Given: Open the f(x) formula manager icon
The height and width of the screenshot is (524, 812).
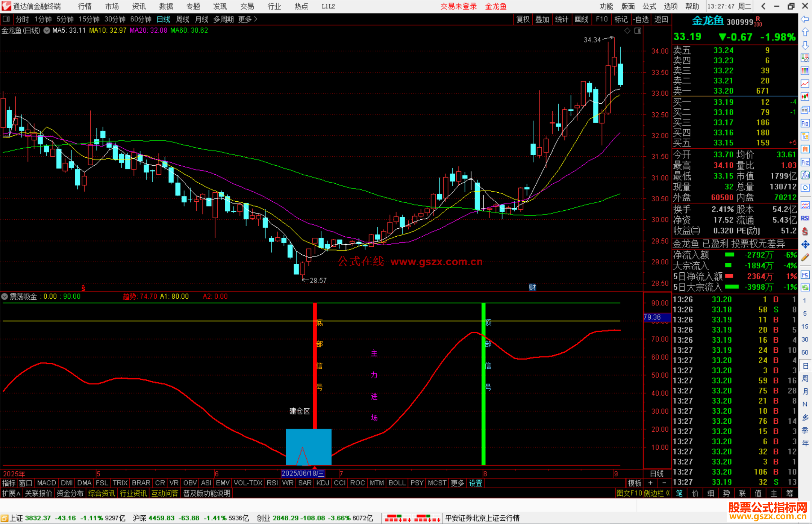Looking at the screenshot, I should [805, 175].
